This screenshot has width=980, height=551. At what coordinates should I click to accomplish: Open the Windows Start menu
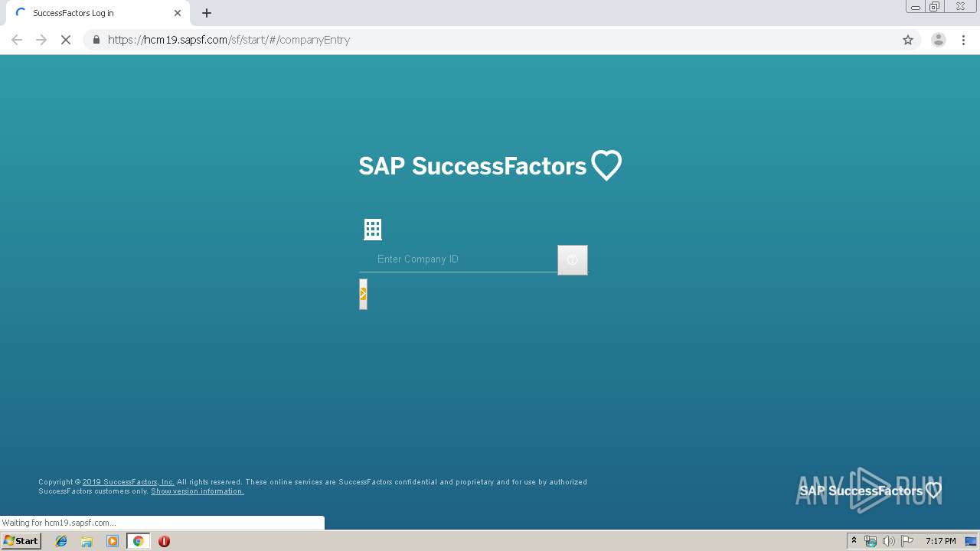(x=21, y=541)
